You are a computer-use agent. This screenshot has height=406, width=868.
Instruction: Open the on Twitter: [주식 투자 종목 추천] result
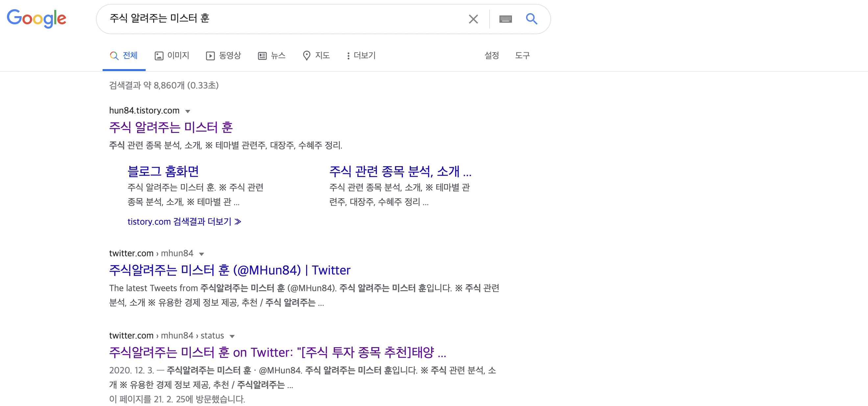coord(277,352)
